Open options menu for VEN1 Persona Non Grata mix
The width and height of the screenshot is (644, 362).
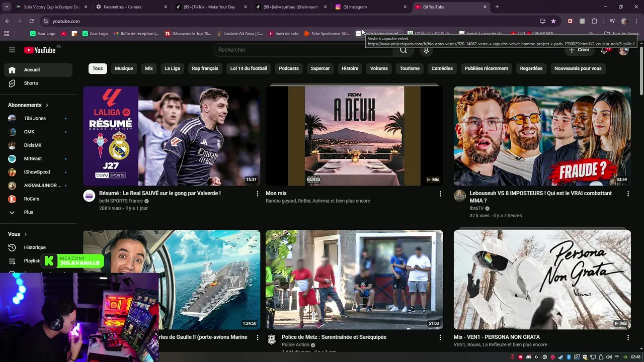tap(628, 337)
